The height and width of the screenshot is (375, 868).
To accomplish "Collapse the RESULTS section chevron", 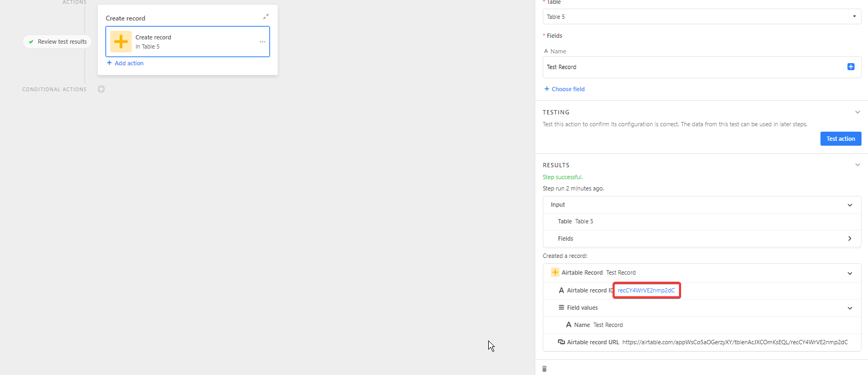I will [x=858, y=165].
